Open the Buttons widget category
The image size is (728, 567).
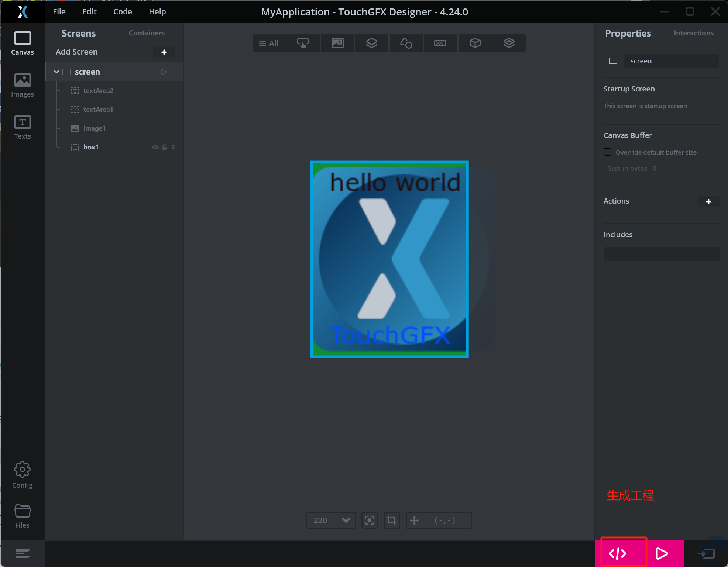click(x=303, y=43)
